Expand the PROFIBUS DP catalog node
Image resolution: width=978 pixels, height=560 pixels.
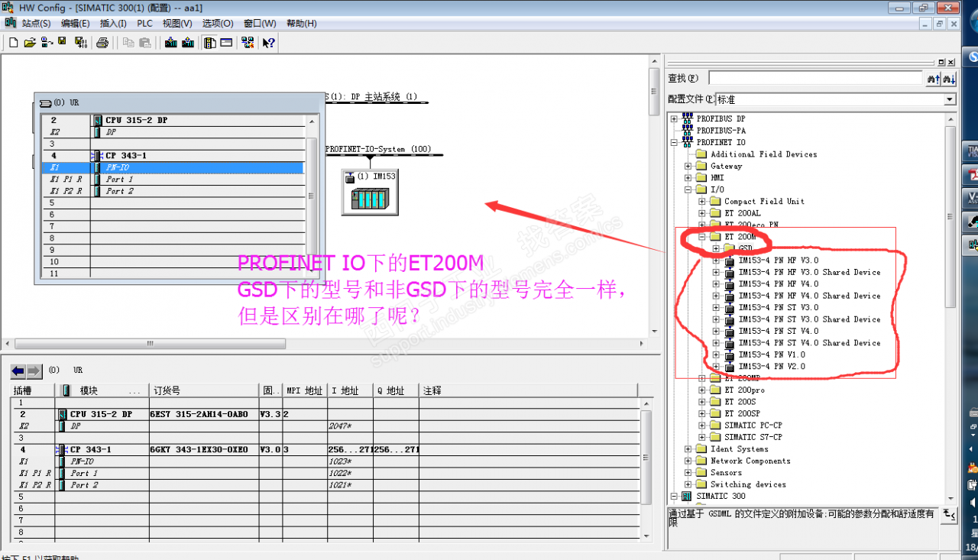tap(674, 118)
